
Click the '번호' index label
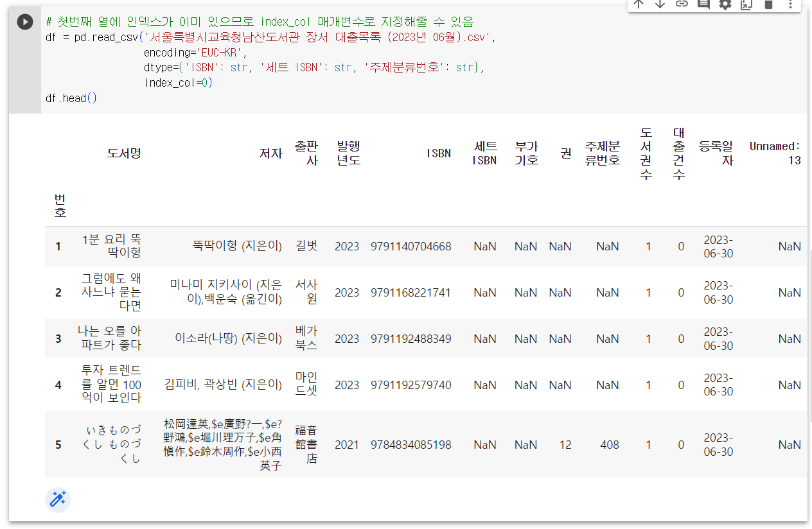(60, 205)
